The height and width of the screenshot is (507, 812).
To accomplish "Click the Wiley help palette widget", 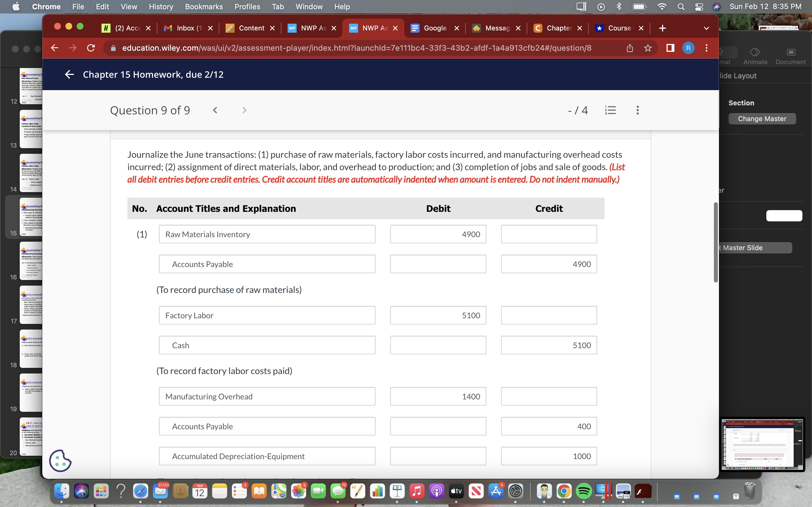I will click(x=60, y=461).
